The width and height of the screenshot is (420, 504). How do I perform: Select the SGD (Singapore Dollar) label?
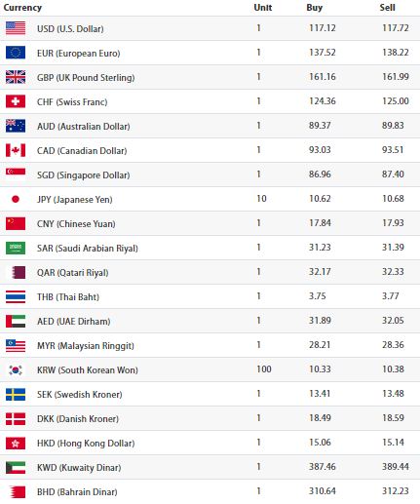pyautogui.click(x=84, y=175)
